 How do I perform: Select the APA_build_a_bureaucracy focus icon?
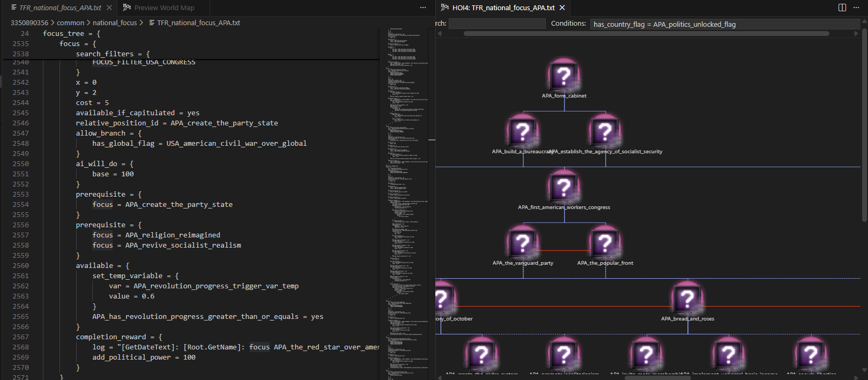pyautogui.click(x=523, y=131)
